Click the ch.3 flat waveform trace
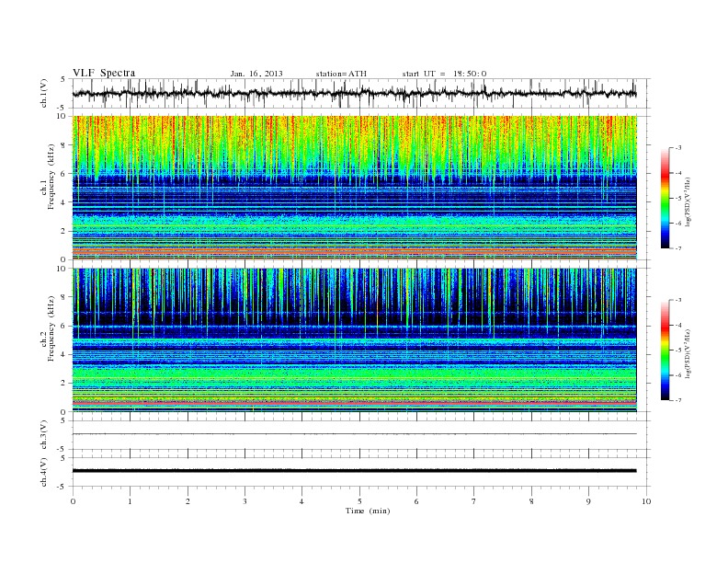Viewport: 728px width, 563px height. coord(354,434)
